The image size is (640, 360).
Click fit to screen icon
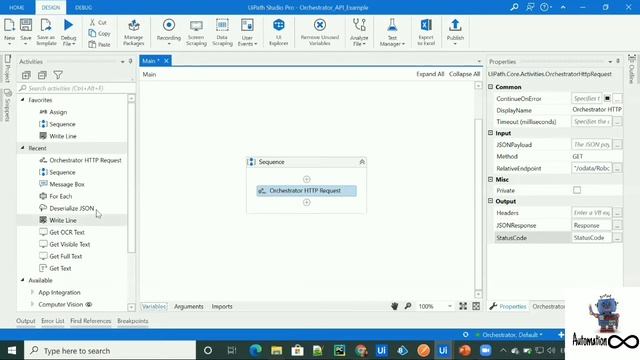coord(463,306)
